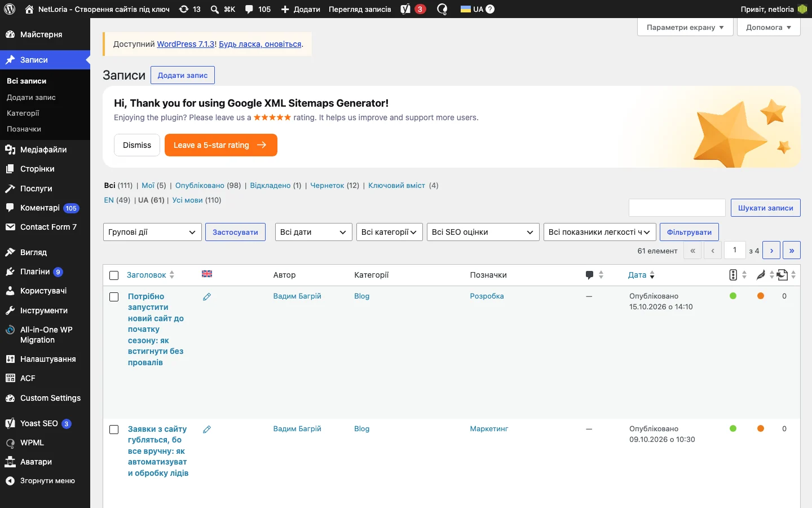Open the search ⌘K command palette
This screenshot has width=812, height=508.
(223, 9)
